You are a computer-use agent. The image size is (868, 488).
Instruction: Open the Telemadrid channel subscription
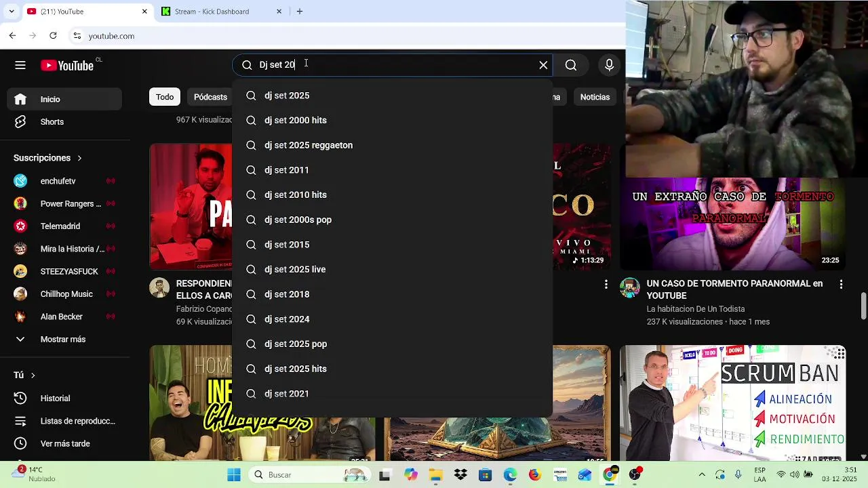65,226
